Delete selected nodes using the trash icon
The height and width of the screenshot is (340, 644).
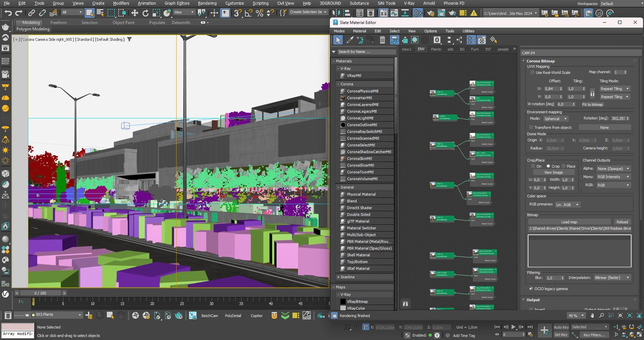(x=382, y=40)
